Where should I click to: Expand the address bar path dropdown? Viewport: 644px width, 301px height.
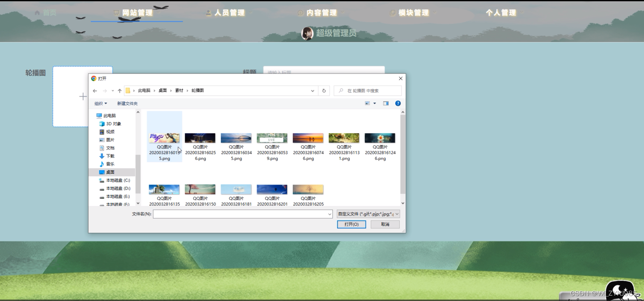(313, 90)
